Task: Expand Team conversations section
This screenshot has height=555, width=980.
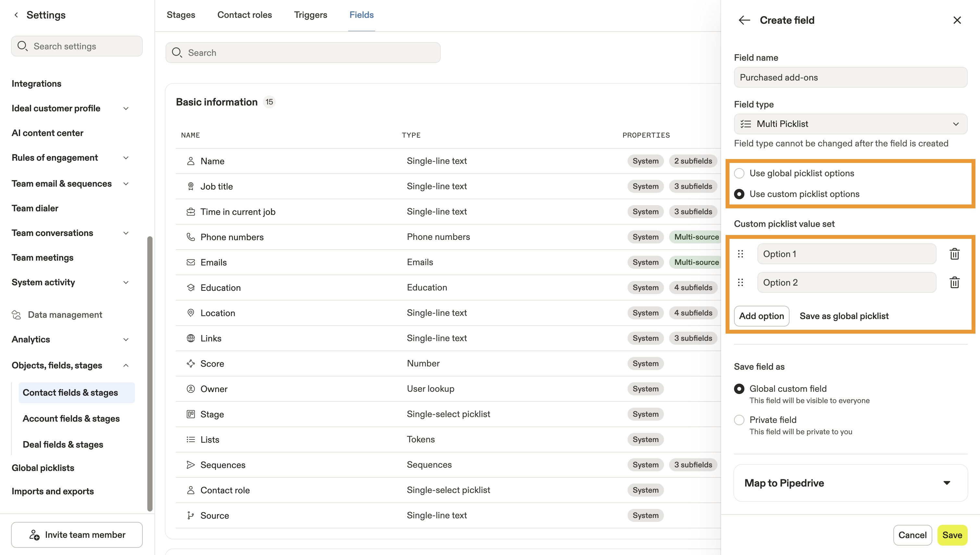Action: coord(126,233)
